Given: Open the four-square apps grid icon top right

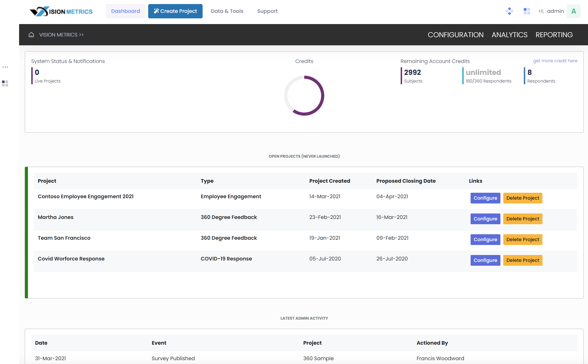Looking at the screenshot, I should 527,11.
